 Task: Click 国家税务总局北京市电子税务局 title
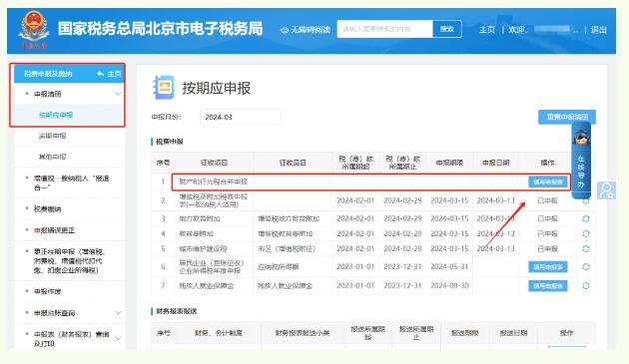[x=161, y=29]
